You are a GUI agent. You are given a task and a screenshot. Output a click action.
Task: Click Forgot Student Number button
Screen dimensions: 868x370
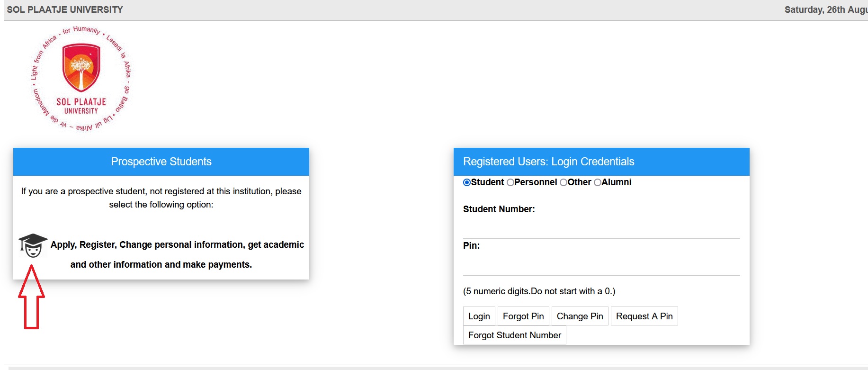coord(514,335)
